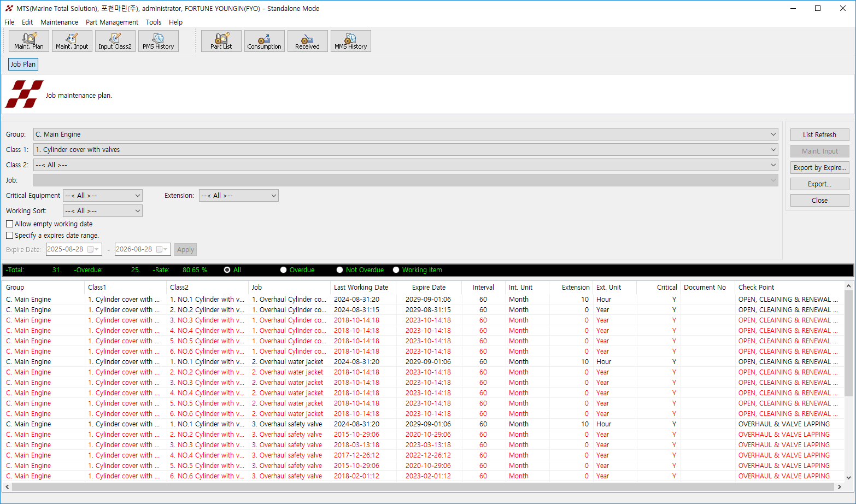Select the Overdue radio filter

[x=283, y=270]
